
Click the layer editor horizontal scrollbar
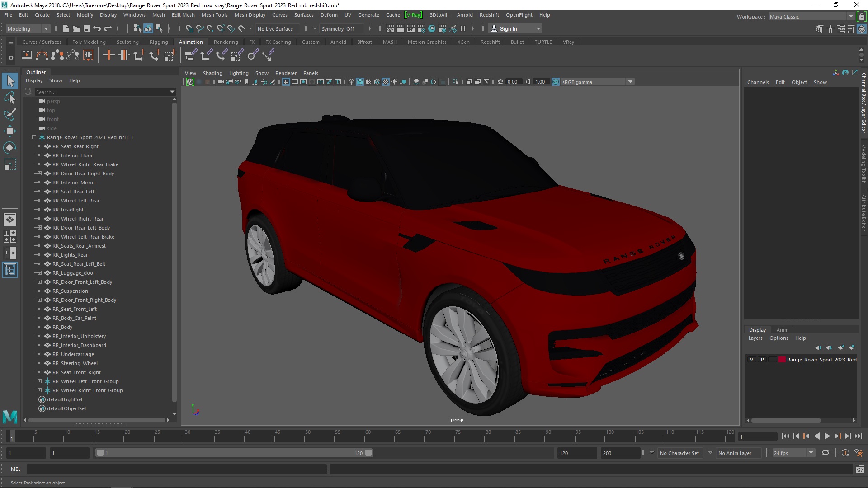pos(786,420)
